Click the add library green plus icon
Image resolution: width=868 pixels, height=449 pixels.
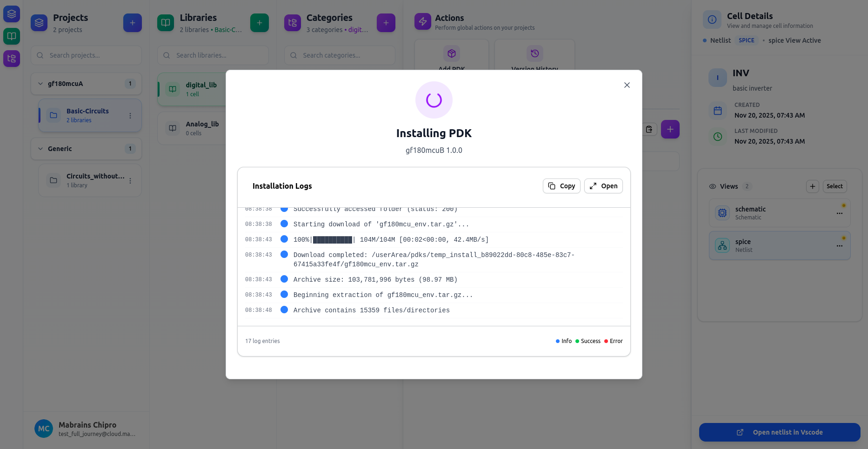259,23
